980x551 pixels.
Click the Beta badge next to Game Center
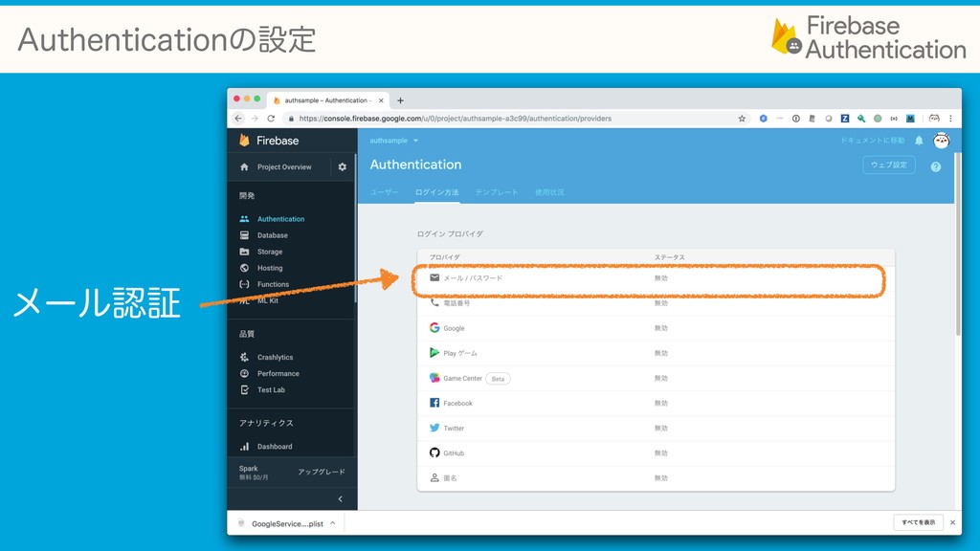(x=498, y=379)
